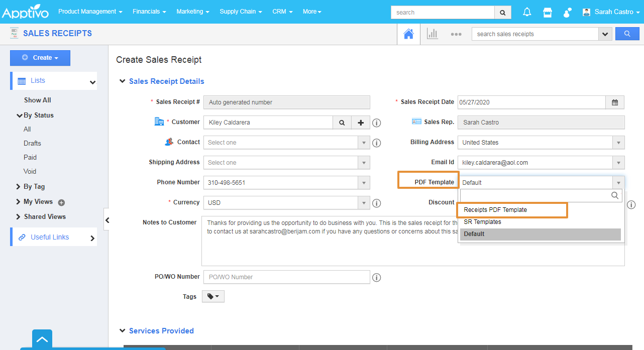The height and width of the screenshot is (350, 644).
Task: Filter by All status
Action: (27, 129)
